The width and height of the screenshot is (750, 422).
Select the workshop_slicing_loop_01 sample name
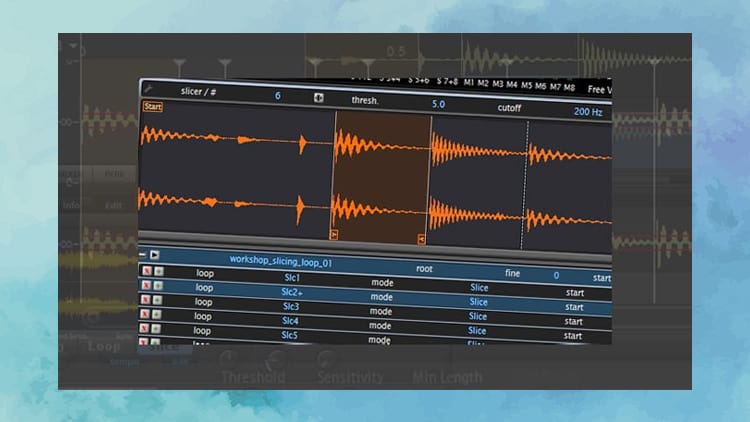(281, 261)
